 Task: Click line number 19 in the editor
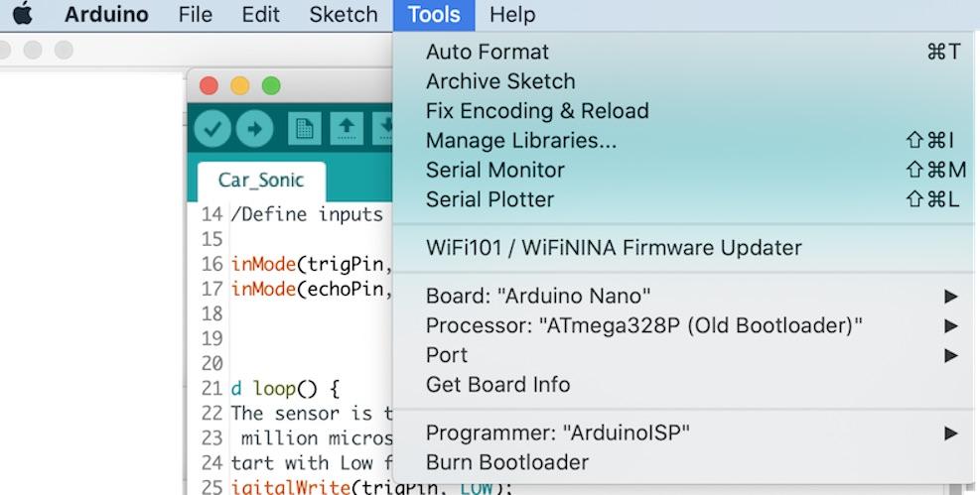point(211,339)
